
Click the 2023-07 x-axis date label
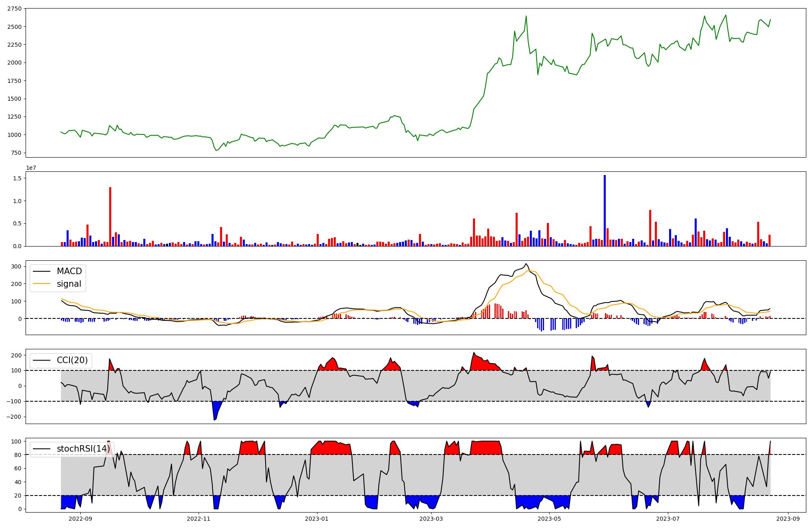click(667, 519)
